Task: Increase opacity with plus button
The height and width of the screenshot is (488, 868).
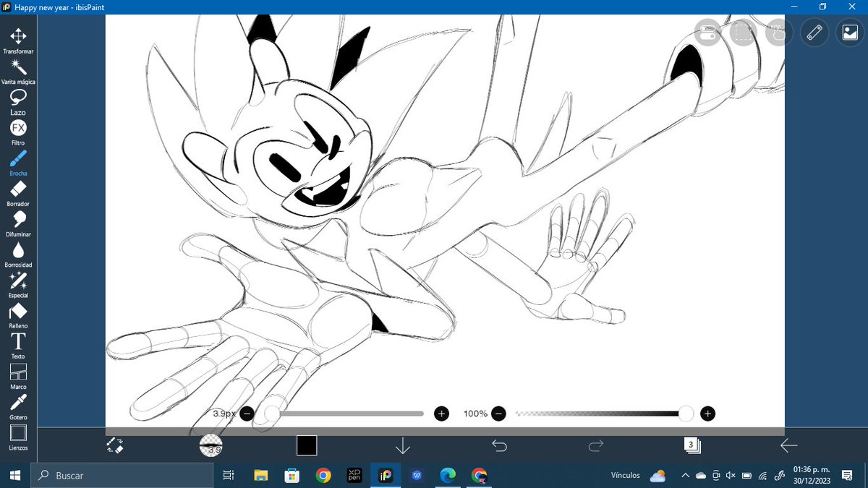Action: (x=707, y=414)
